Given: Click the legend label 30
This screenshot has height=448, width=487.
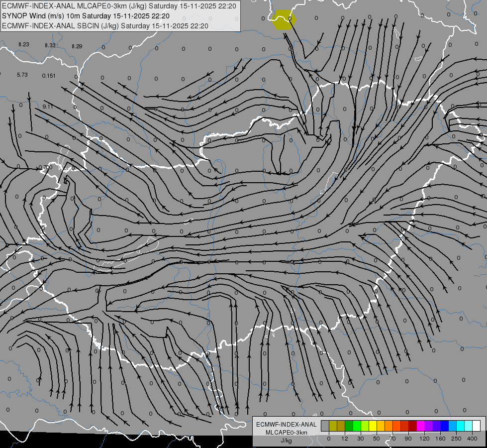Looking at the screenshot, I should [x=361, y=439].
